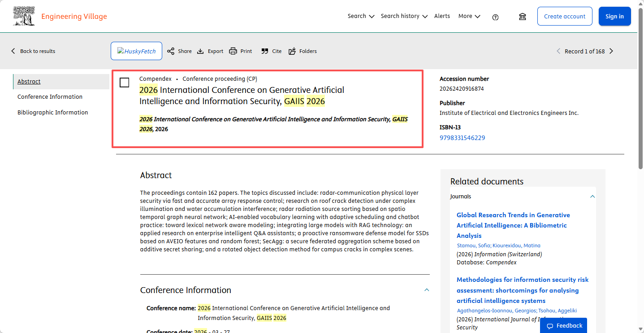Open the help question mark icon
This screenshot has width=644, height=333.
(x=495, y=17)
